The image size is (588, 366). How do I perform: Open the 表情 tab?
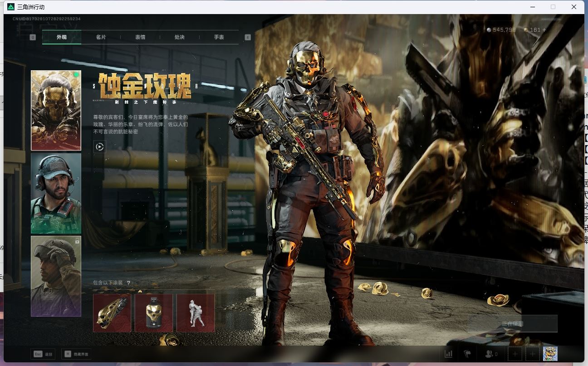pyautogui.click(x=140, y=37)
